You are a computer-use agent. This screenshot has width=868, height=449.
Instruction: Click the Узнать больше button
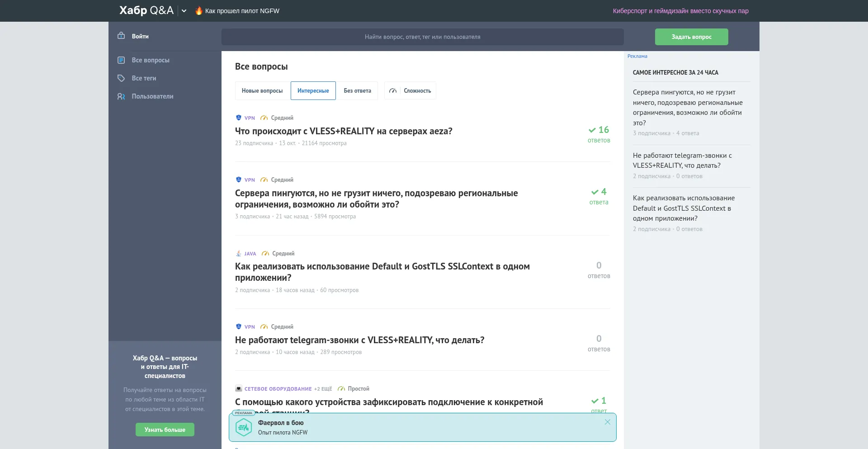pos(165,430)
